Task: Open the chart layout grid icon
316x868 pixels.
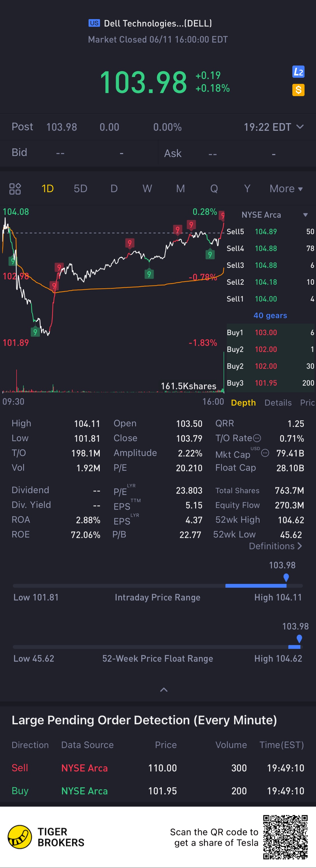Action: click(x=15, y=189)
